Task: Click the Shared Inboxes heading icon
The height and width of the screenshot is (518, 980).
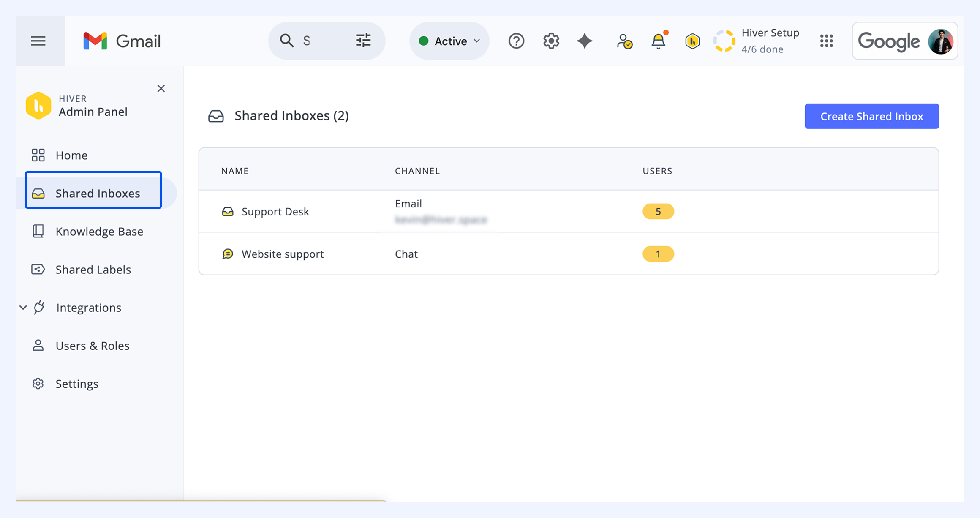Action: click(x=216, y=116)
